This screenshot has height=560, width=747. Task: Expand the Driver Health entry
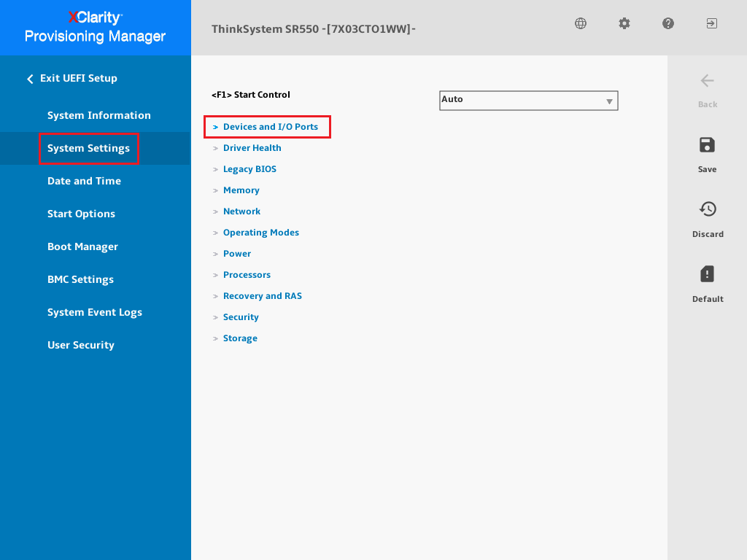[x=252, y=148]
